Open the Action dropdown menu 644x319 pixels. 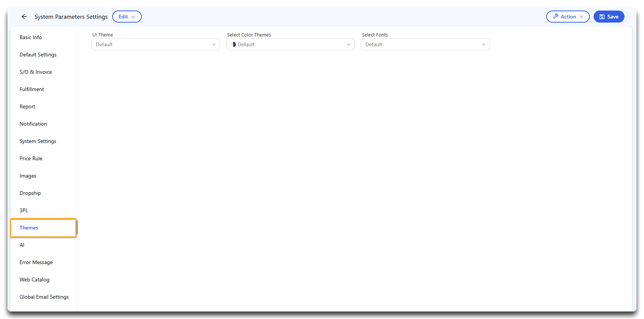[x=568, y=17]
